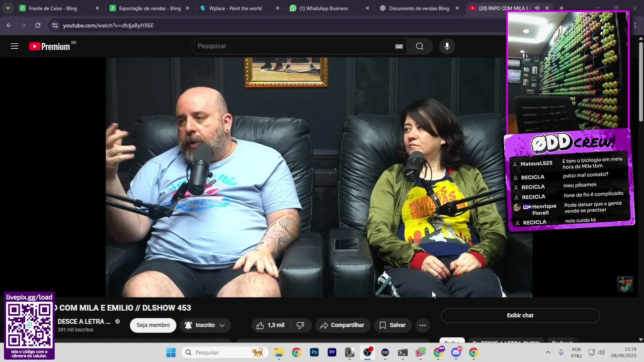Image resolution: width=644 pixels, height=362 pixels.
Task: Open the Windows Start menu
Action: point(171,352)
